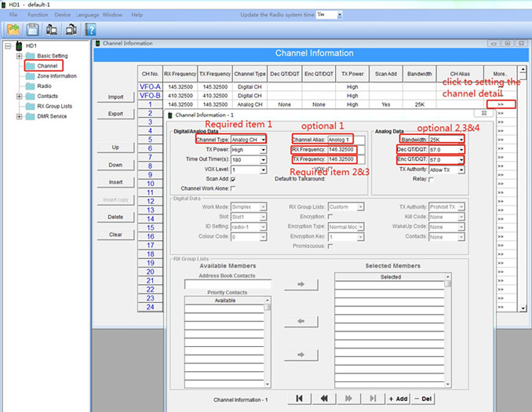The width and height of the screenshot is (532, 412).
Task: Click the Write to radio toolbar icon
Action: click(x=71, y=30)
